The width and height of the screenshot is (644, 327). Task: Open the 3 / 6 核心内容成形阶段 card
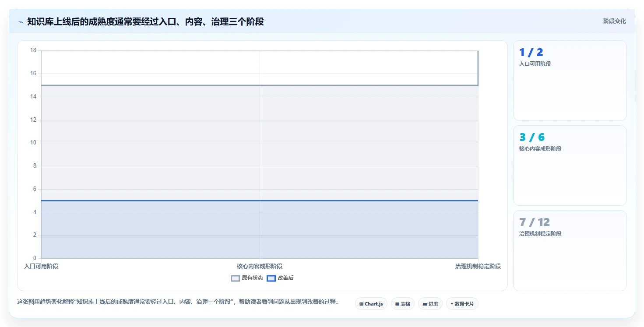(570, 165)
